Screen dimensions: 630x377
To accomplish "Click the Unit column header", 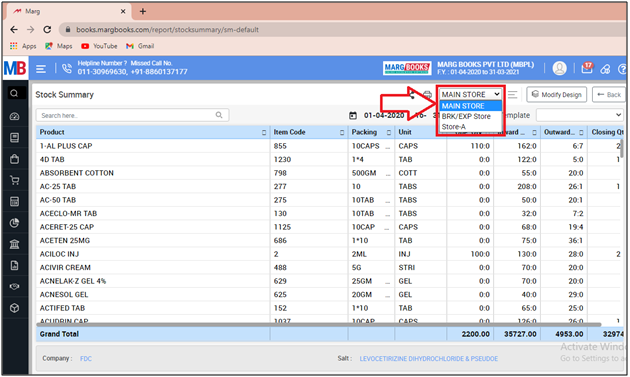I will tap(420, 133).
